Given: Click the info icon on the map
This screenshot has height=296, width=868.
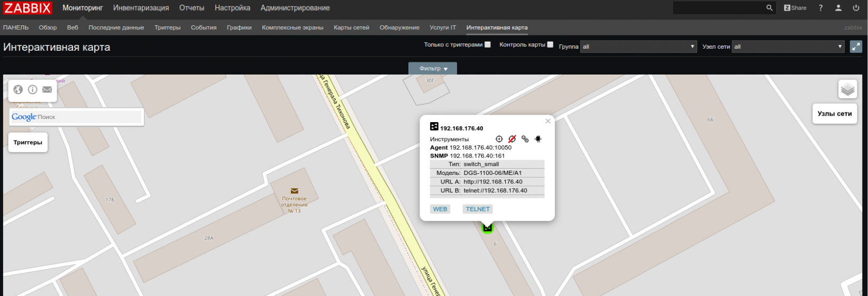Looking at the screenshot, I should point(32,90).
